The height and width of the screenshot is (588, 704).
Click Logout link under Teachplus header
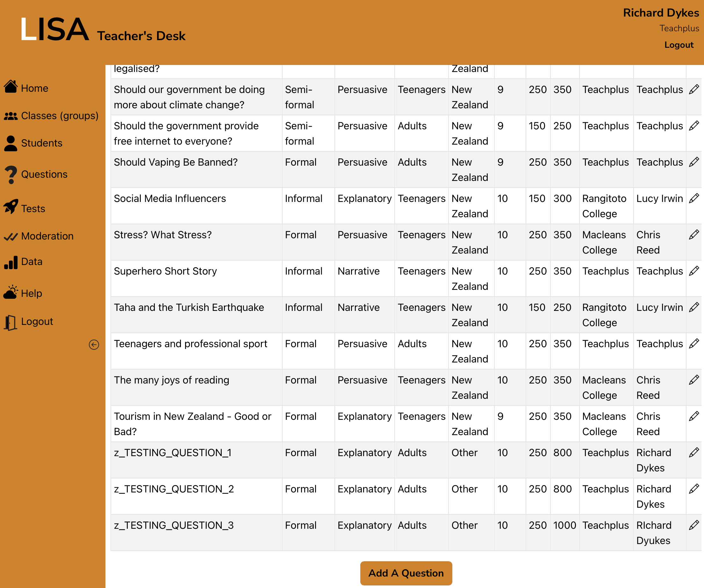point(679,45)
